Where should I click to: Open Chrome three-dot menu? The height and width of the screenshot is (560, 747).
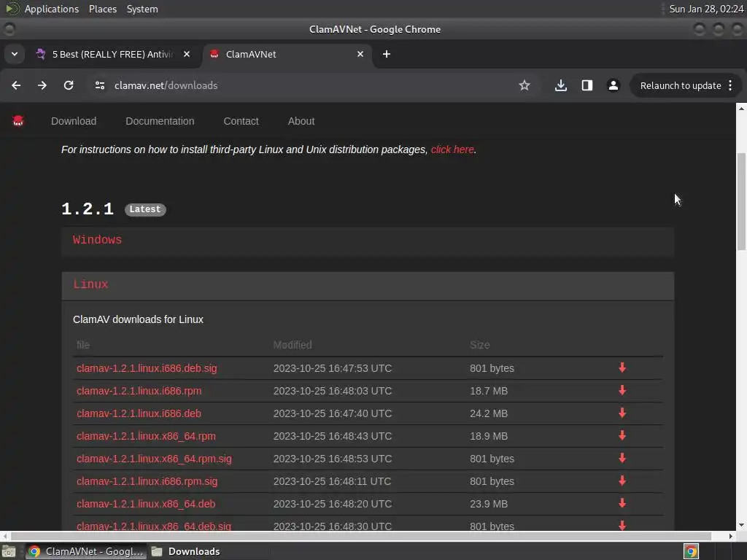click(x=730, y=85)
